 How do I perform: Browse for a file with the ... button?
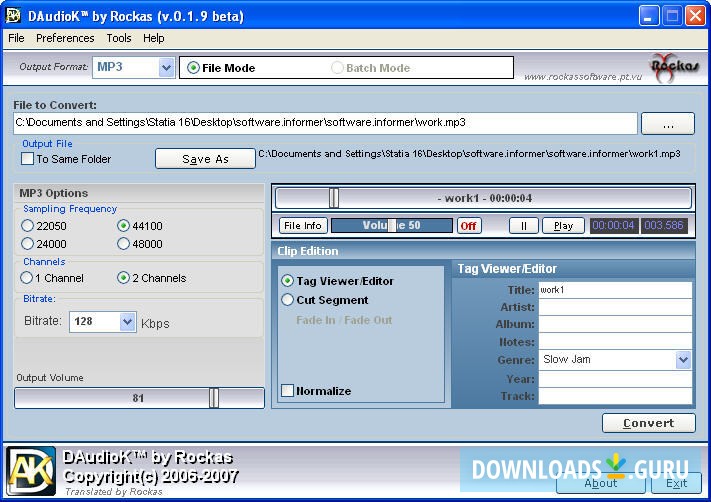pyautogui.click(x=667, y=124)
